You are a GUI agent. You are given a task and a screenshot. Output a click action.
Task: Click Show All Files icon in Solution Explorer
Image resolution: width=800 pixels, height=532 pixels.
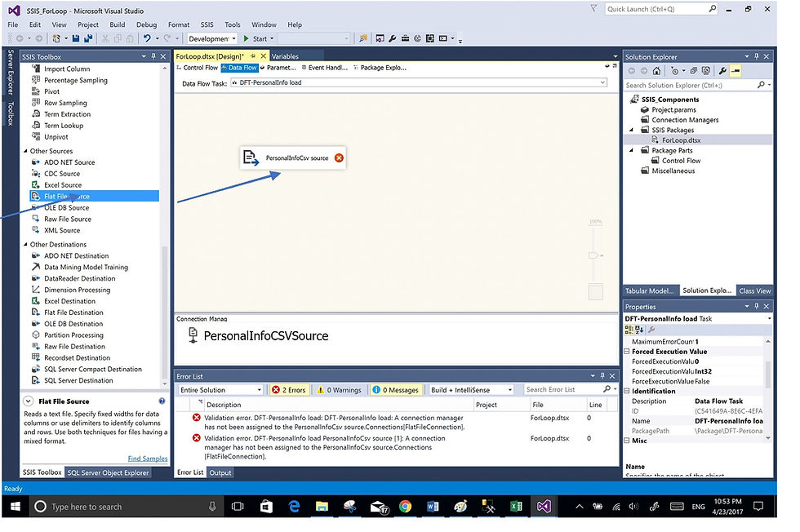[x=706, y=71]
